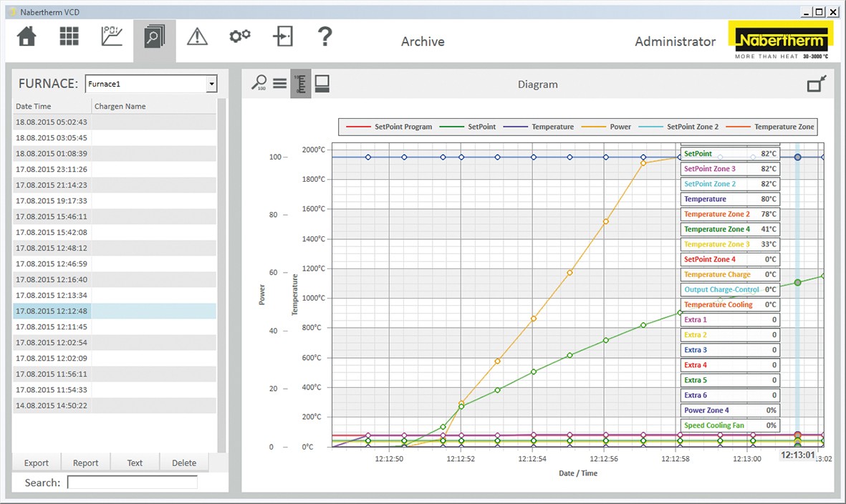Click the Extra 4 value row
Viewport: 846px width, 504px height.
pos(730,365)
